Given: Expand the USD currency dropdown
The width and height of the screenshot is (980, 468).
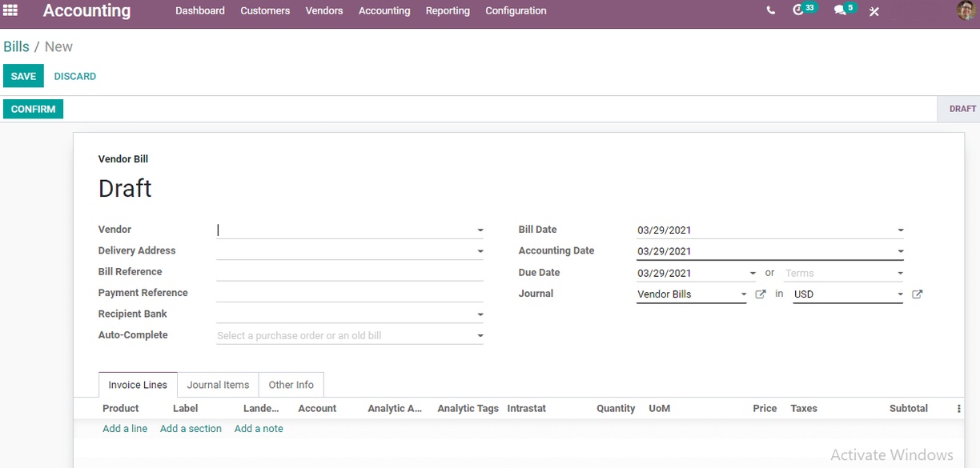Looking at the screenshot, I should pyautogui.click(x=901, y=294).
